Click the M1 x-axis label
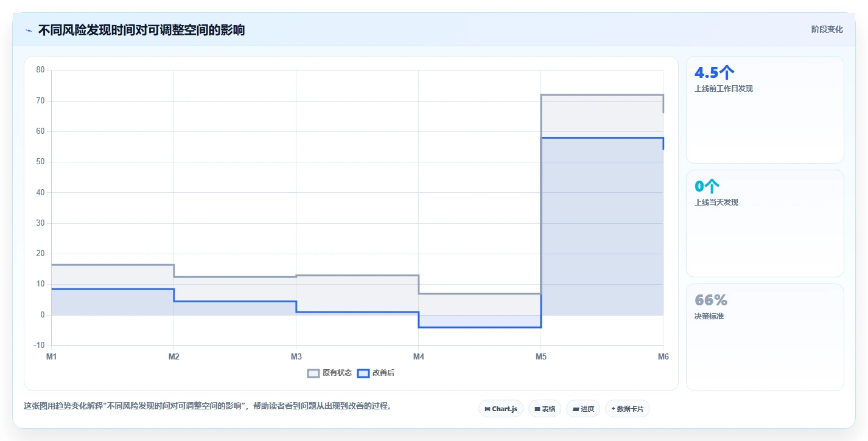This screenshot has height=441, width=868. [x=52, y=356]
